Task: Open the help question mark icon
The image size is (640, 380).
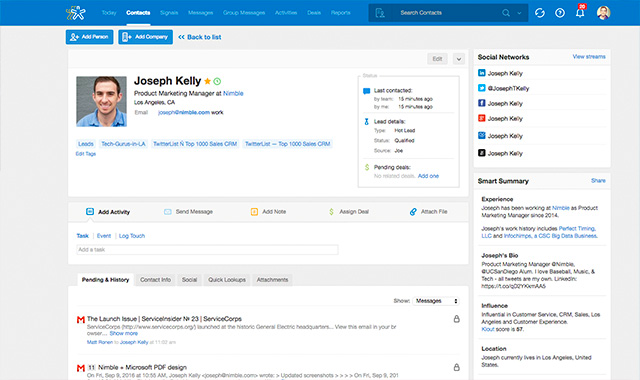Action: point(560,13)
